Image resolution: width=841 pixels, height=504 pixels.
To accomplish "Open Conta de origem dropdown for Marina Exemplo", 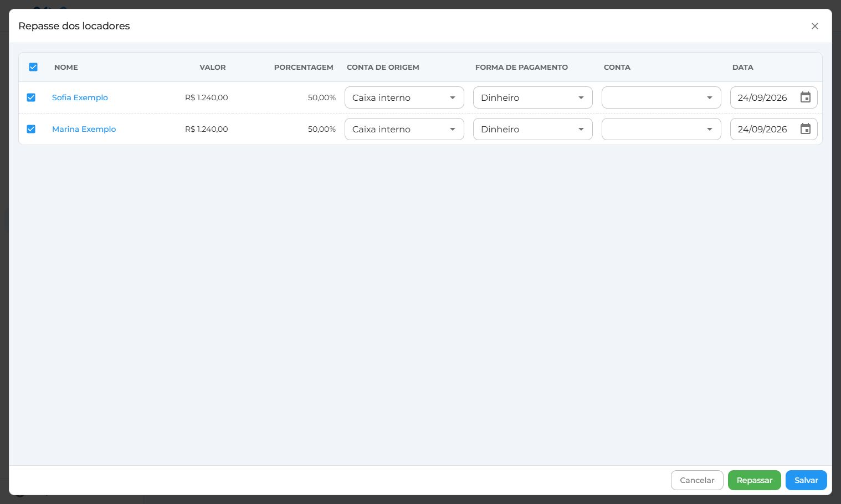I will [x=404, y=129].
